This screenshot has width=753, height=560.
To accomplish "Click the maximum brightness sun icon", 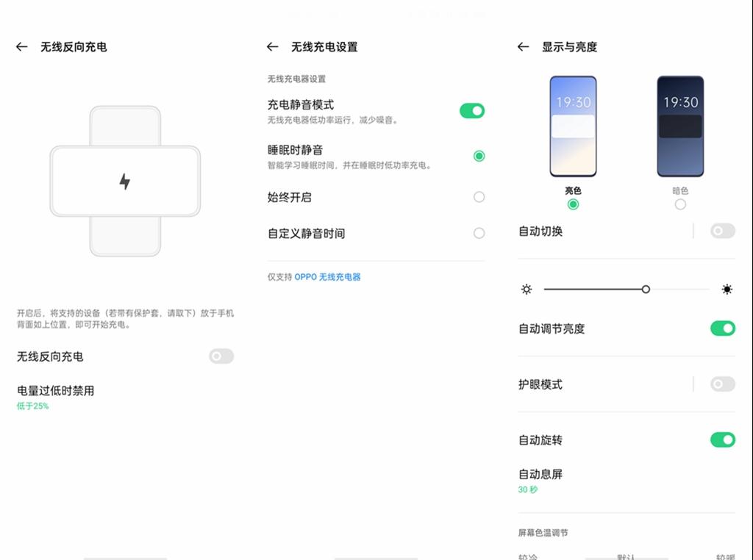I will (726, 289).
